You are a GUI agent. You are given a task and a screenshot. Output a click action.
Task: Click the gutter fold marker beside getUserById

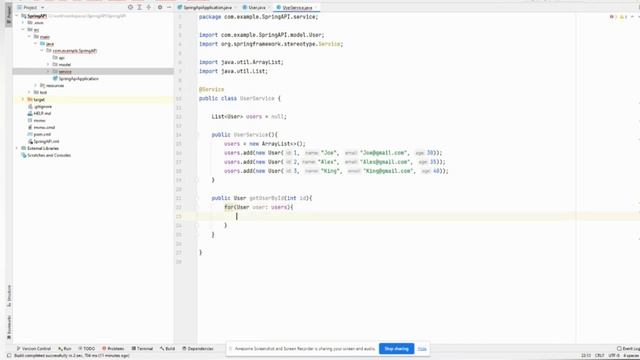pos(196,198)
